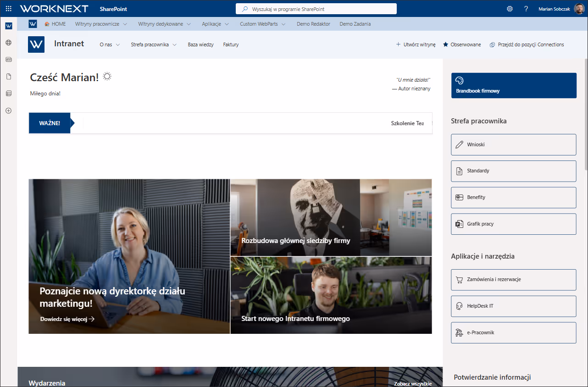Image resolution: width=588 pixels, height=387 pixels.
Task: Open the help question mark icon
Action: pos(526,9)
